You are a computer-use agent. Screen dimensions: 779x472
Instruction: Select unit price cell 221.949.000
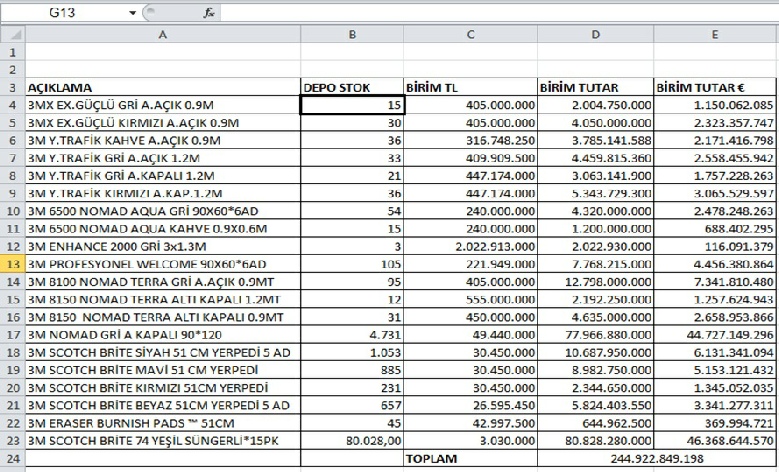pos(470,264)
